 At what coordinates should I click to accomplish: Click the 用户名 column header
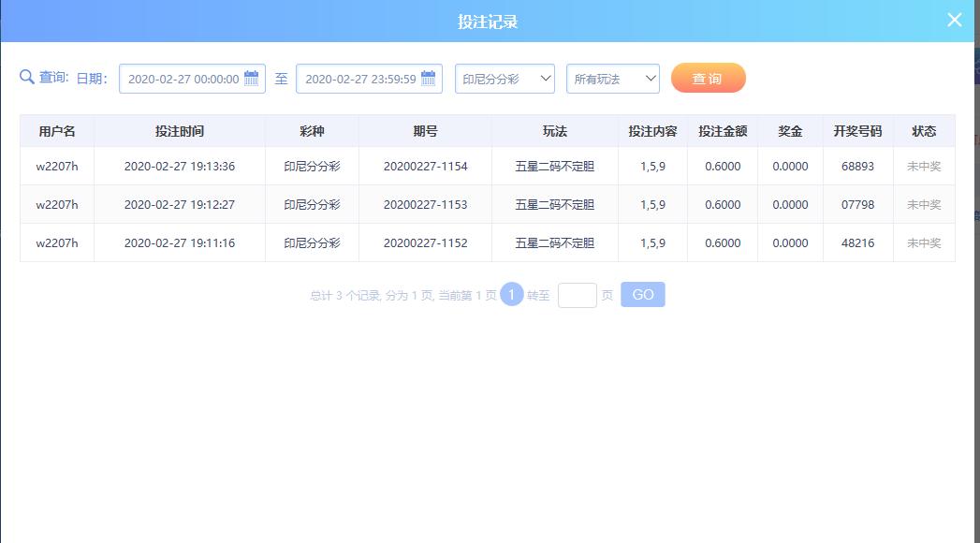tap(57, 131)
